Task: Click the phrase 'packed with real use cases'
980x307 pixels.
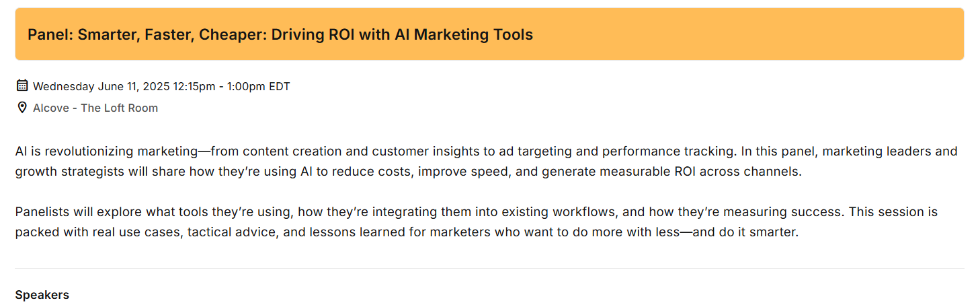Action: coord(86,232)
